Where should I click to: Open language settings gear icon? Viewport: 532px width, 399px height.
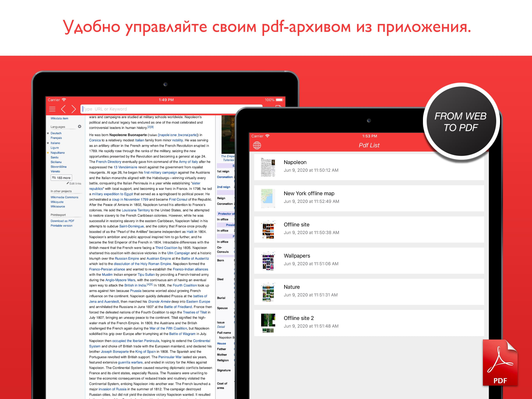pos(80,127)
